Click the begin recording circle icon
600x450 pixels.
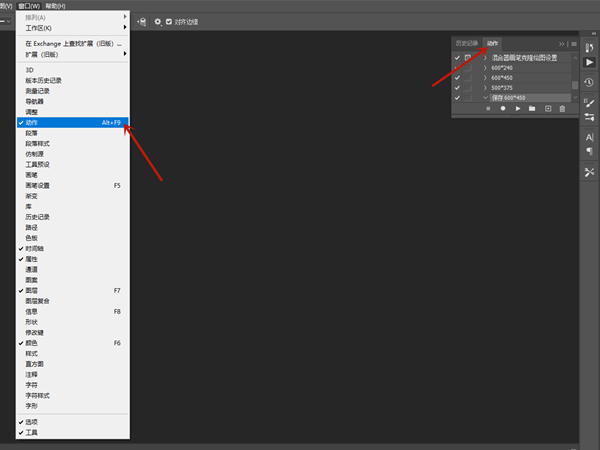coord(503,109)
